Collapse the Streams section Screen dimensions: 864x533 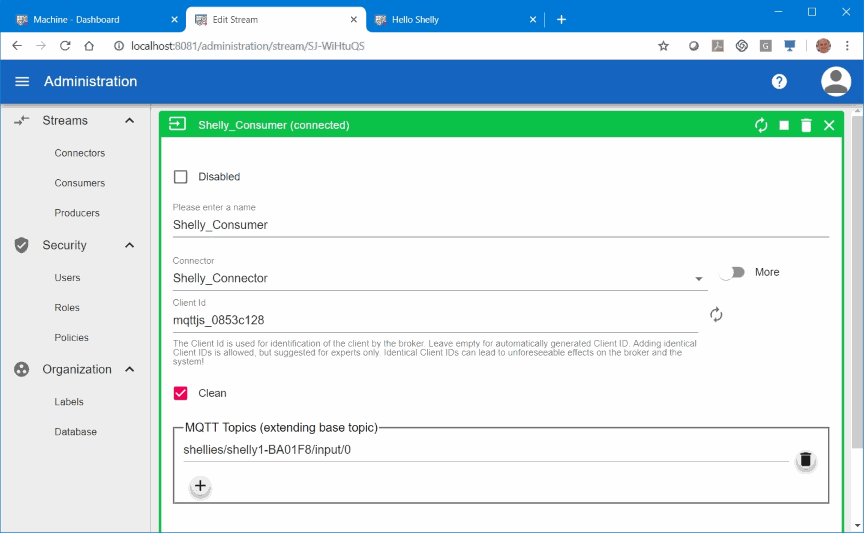click(x=129, y=121)
